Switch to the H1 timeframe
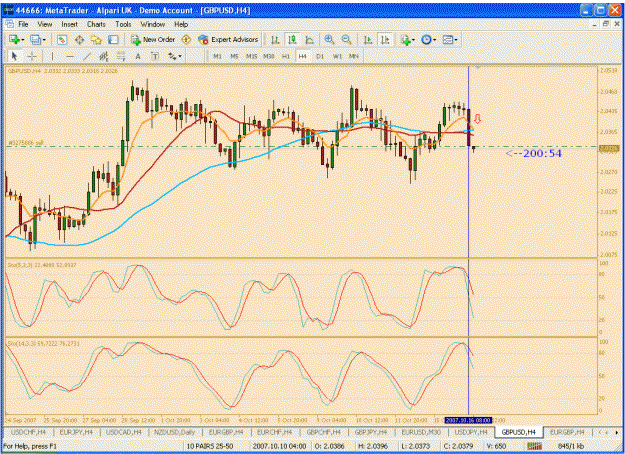This screenshot has width=625, height=454. [286, 56]
